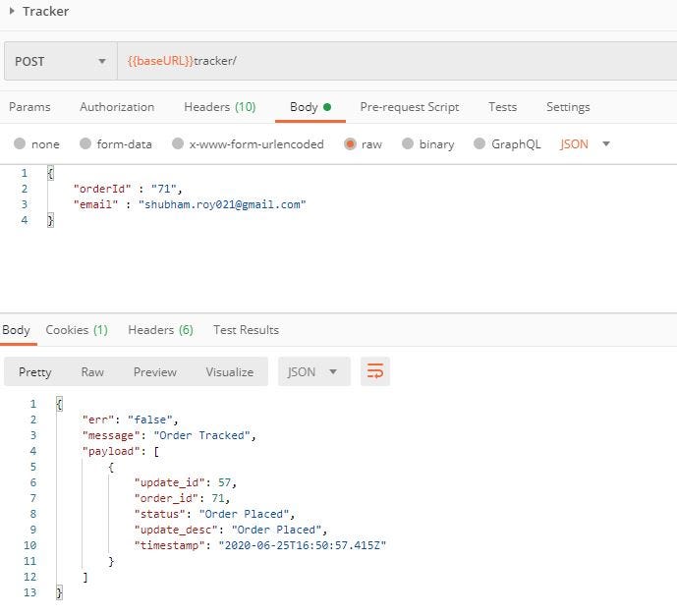The width and height of the screenshot is (677, 616).
Task: Select the request Body tab
Action: click(310, 107)
